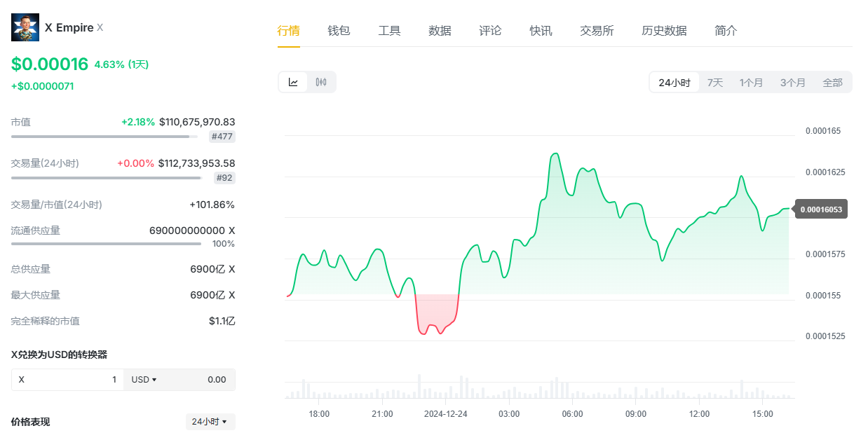Screen dimensions: 868x433
Task: Expand the 价格表现 24小时 period dropdown
Action: click(x=210, y=422)
